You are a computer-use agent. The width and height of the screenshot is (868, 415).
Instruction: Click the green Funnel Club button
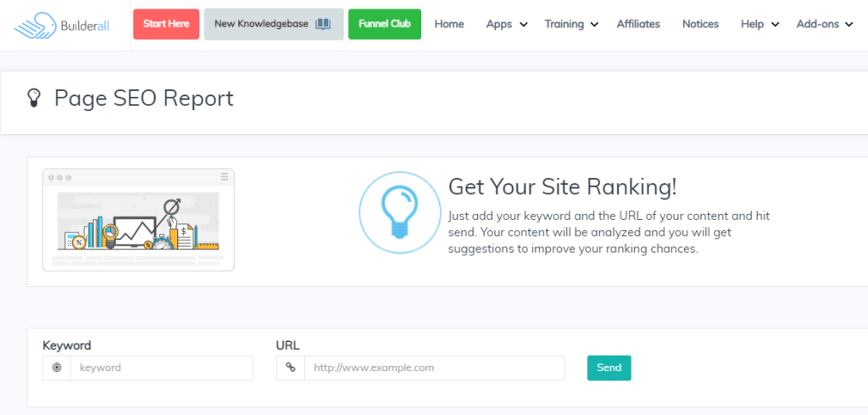coord(384,25)
